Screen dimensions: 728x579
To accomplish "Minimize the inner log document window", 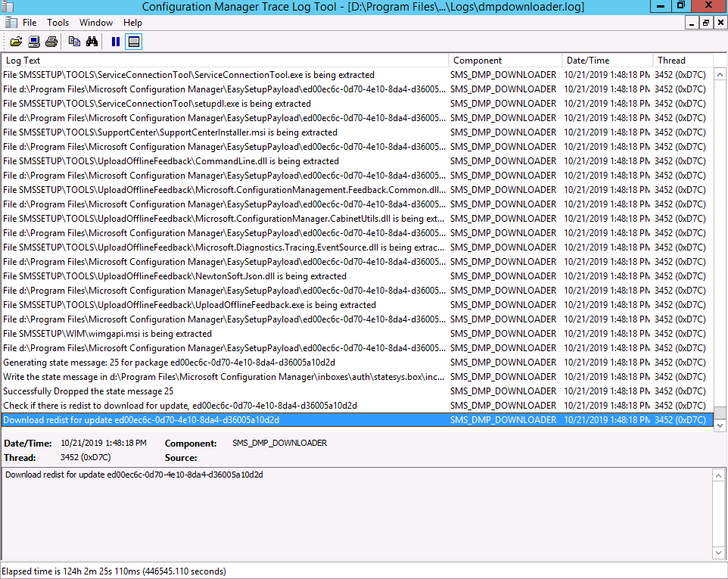I will pos(692,22).
